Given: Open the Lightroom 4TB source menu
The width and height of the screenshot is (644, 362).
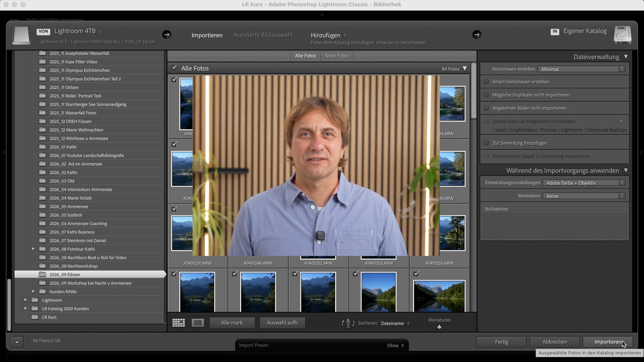Looking at the screenshot, I should tap(78, 31).
